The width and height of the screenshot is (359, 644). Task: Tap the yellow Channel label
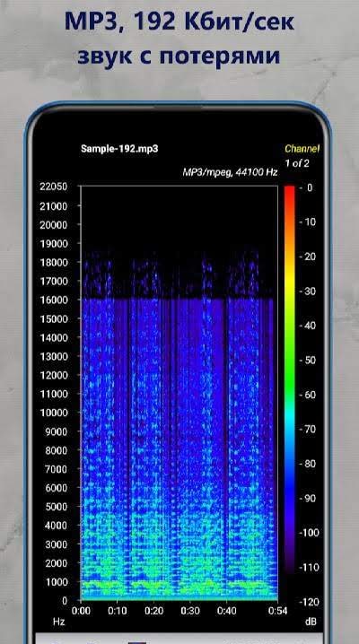pos(302,149)
